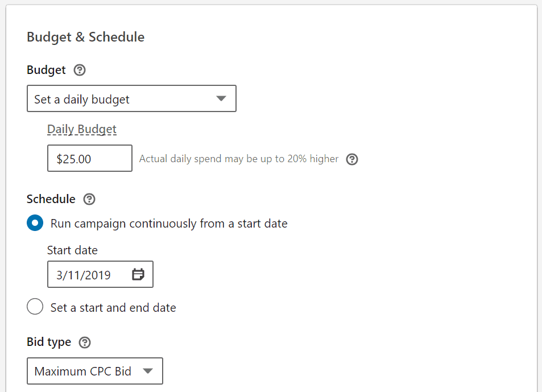Viewport: 542px width, 392px height.
Task: Open the help tooltip next to Budget
Action: pos(80,70)
